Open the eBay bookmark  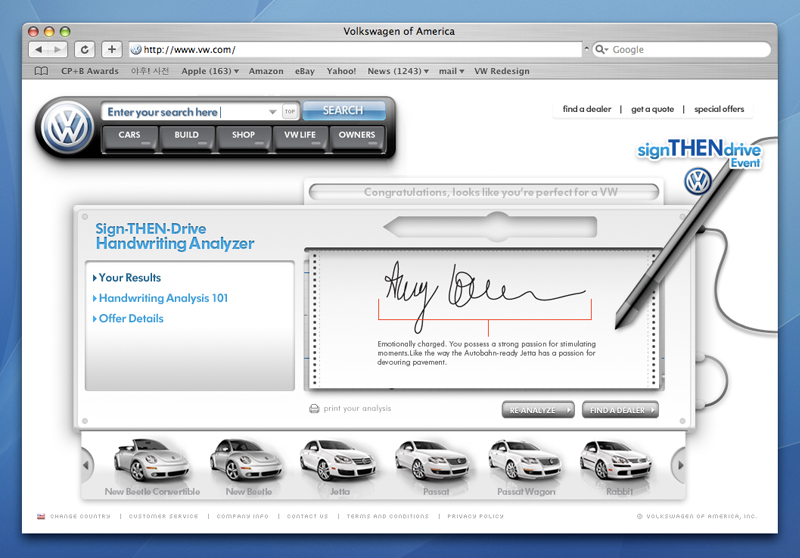[x=305, y=71]
